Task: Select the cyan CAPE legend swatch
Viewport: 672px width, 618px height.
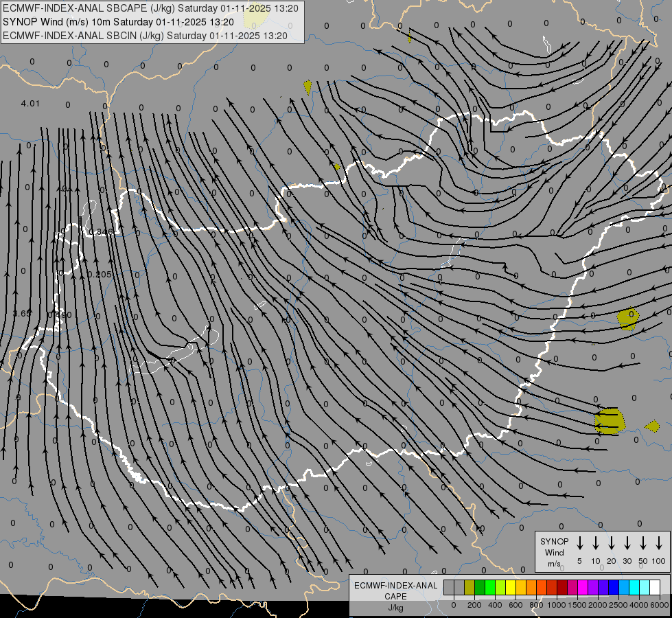Action: tap(634, 588)
